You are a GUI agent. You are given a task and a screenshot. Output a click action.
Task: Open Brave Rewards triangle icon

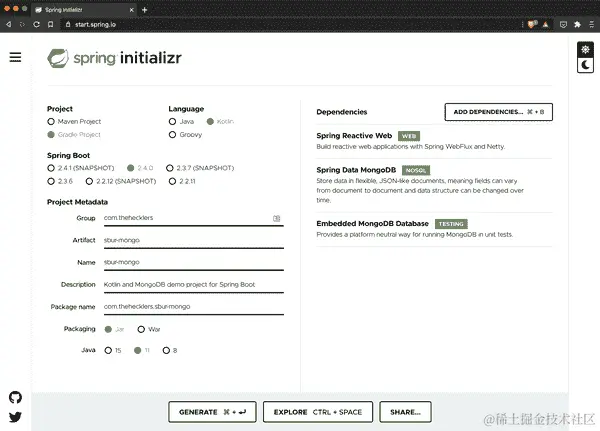tap(546, 24)
